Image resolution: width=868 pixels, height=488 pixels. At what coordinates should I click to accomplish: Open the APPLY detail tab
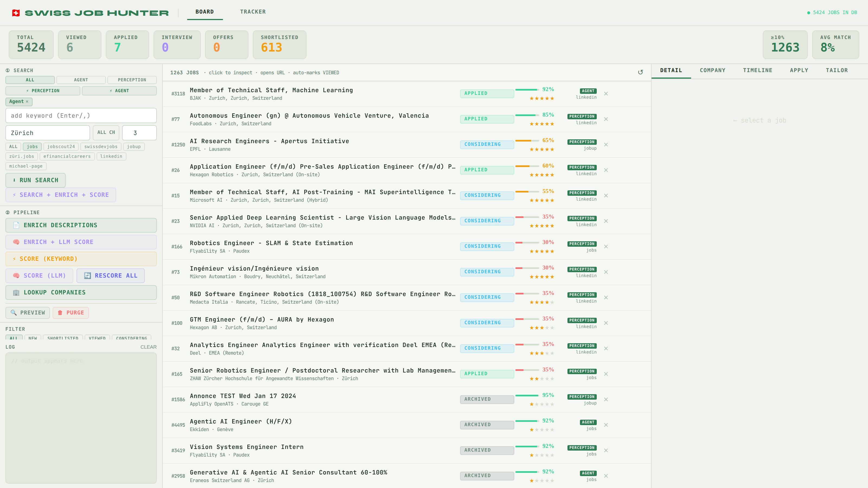tap(799, 70)
